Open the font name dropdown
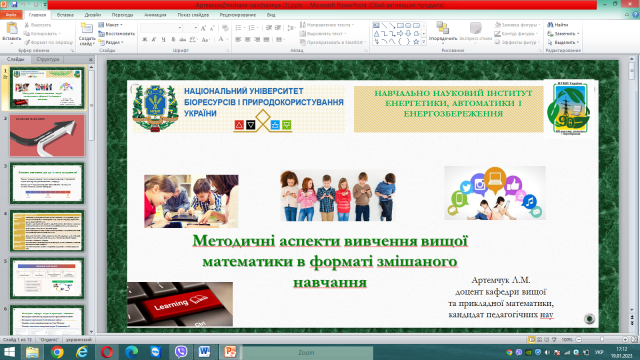The height and width of the screenshot is (360, 640). click(180, 28)
